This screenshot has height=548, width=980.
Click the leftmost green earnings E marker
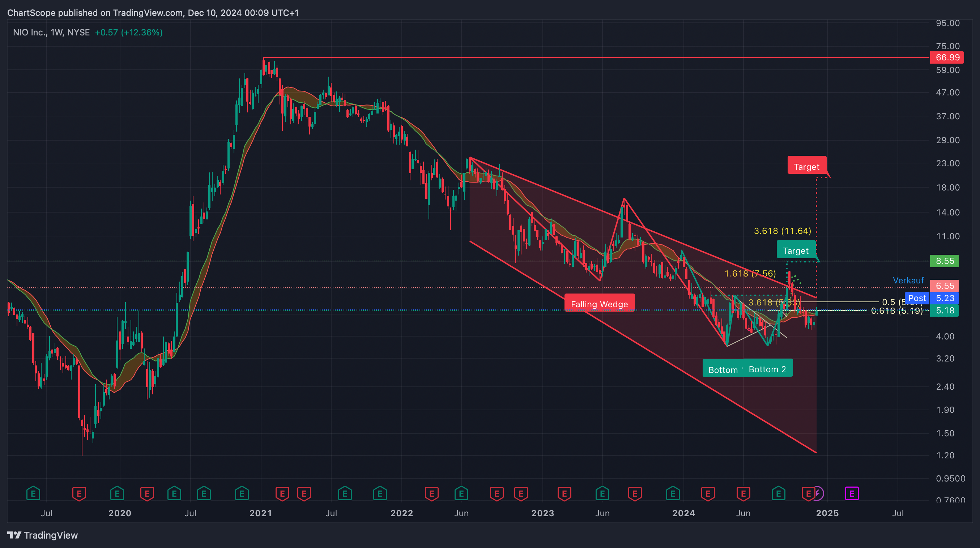click(x=33, y=494)
